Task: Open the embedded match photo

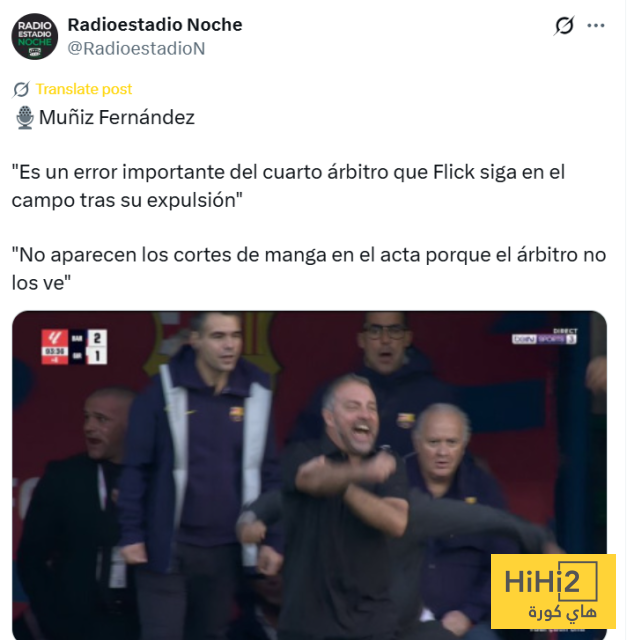Action: pyautogui.click(x=309, y=475)
